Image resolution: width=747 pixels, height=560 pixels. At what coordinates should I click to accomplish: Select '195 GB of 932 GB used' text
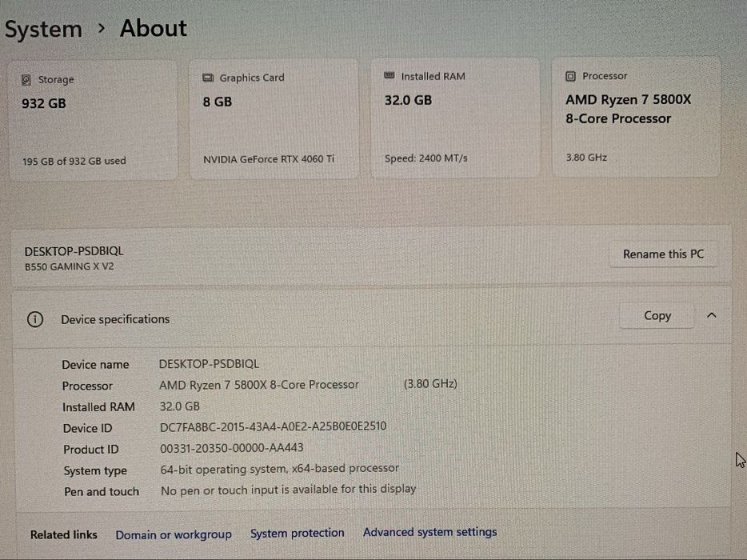coord(74,161)
